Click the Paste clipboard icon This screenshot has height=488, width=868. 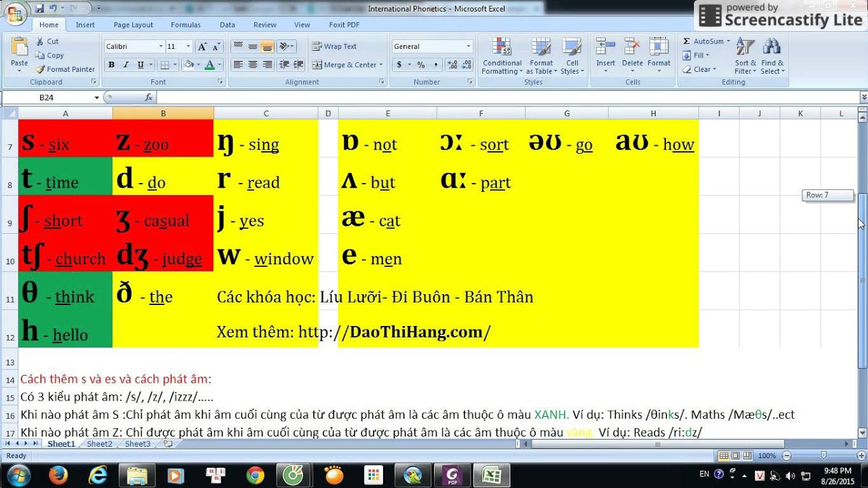click(x=20, y=47)
